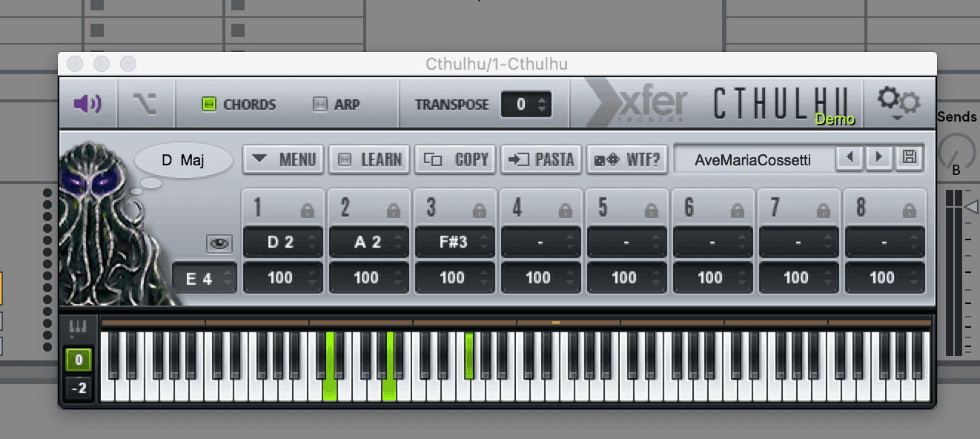Toggle the lock on slot 3

(x=480, y=211)
